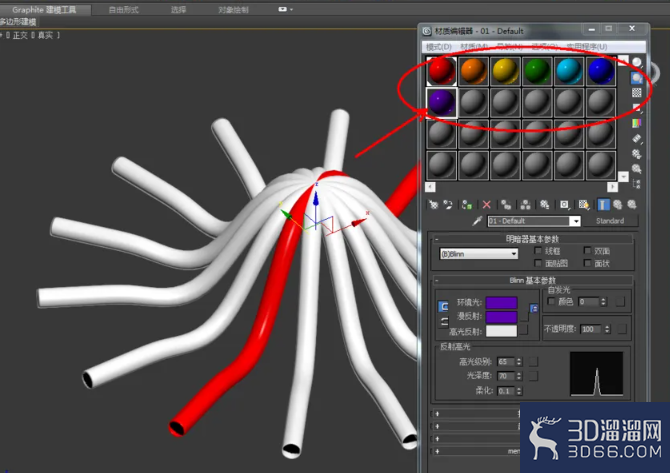This screenshot has width=670, height=473.
Task: Collapse the Blinn 基本参数 rollout
Action: pos(532,280)
